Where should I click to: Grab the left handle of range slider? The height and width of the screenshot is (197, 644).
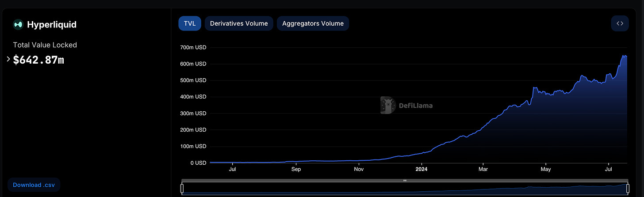(x=182, y=189)
